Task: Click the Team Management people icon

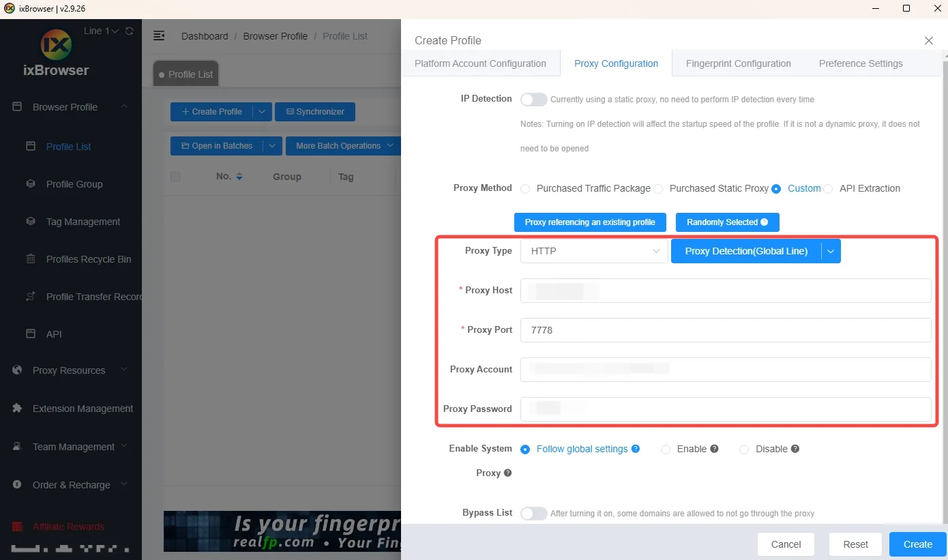Action: pyautogui.click(x=17, y=447)
